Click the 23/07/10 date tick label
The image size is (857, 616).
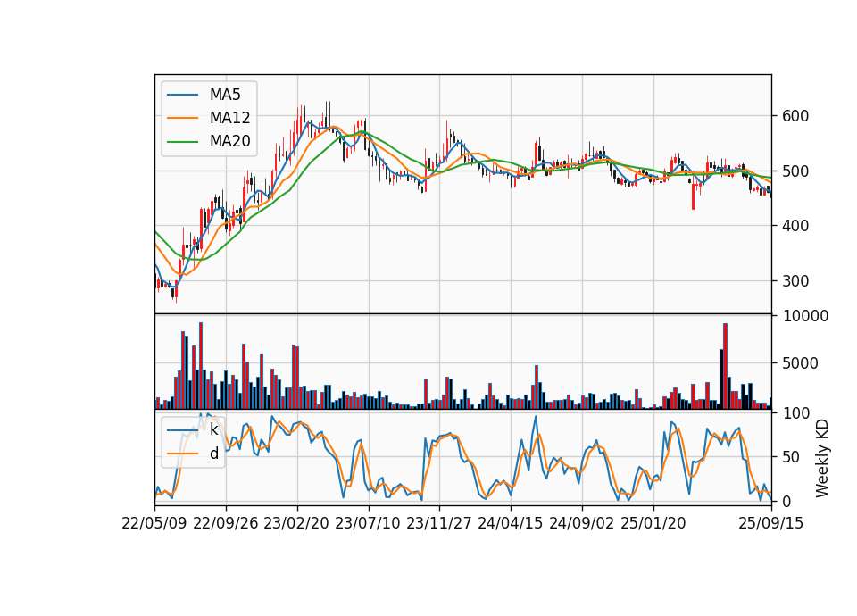click(368, 523)
